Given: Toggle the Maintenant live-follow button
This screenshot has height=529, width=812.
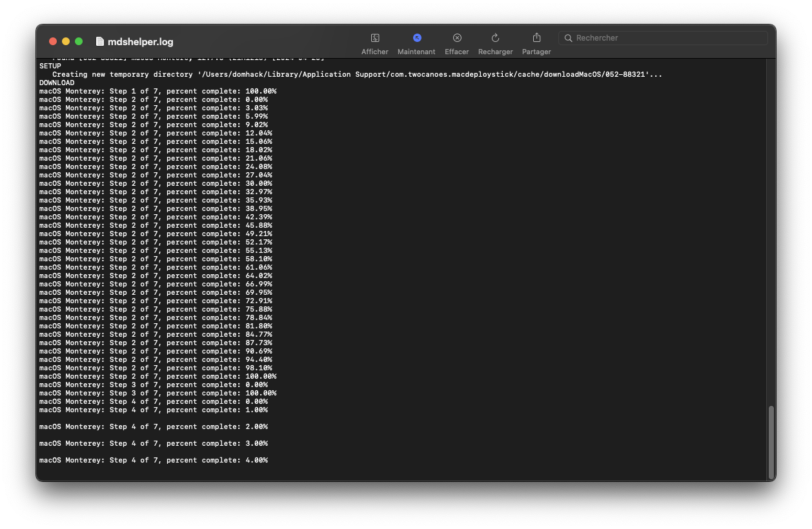Looking at the screenshot, I should (x=417, y=38).
